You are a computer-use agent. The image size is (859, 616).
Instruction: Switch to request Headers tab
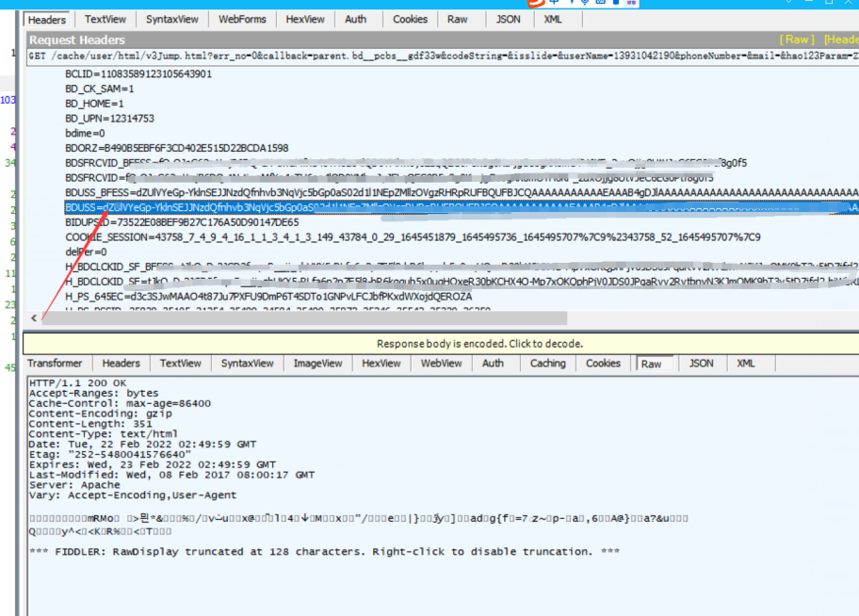coord(46,20)
